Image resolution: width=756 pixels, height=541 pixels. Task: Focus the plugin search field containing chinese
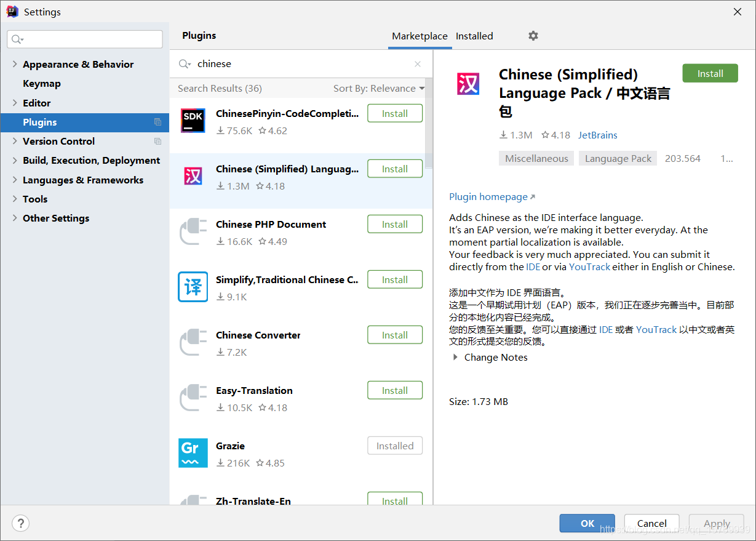tap(301, 64)
